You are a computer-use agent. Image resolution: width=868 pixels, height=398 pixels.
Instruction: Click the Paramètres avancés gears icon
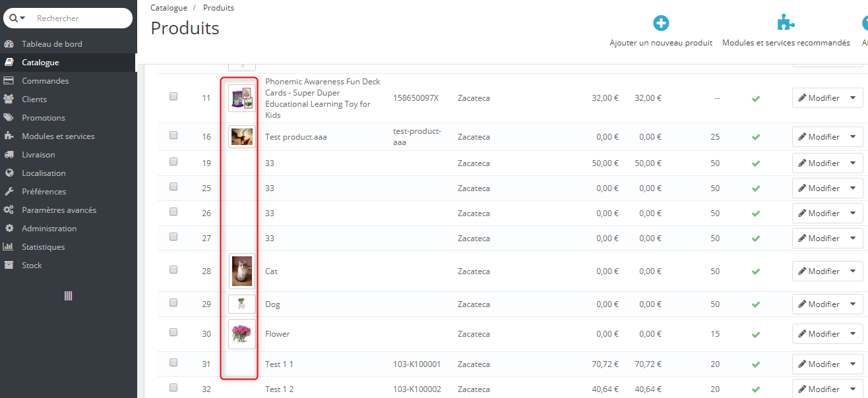click(x=9, y=210)
